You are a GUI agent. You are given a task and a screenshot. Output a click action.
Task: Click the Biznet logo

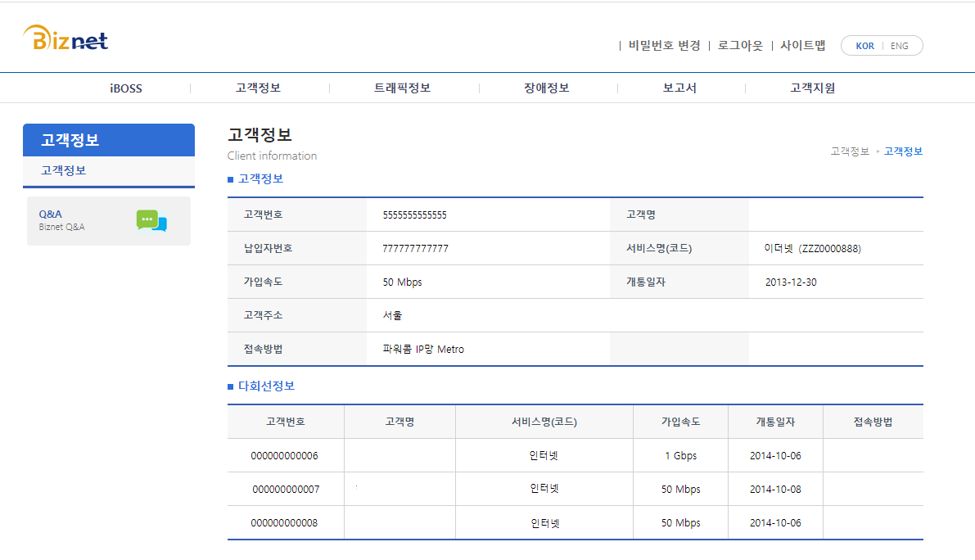66,38
